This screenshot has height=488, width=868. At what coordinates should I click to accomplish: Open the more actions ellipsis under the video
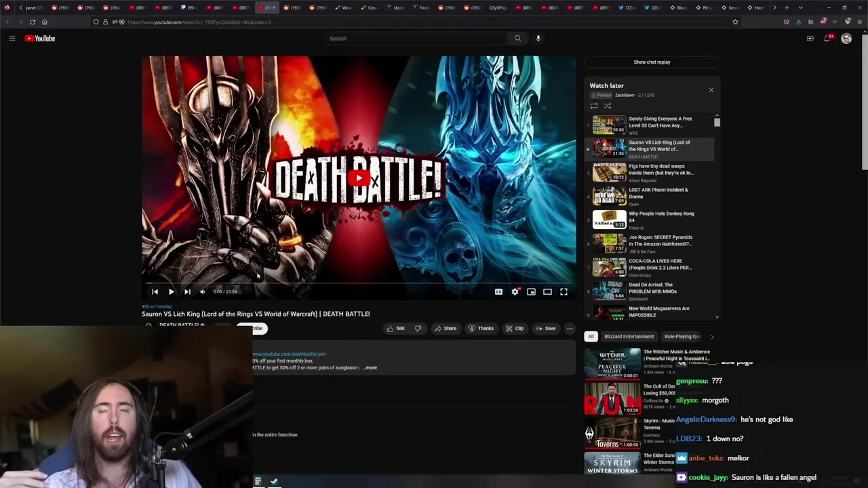[570, 329]
